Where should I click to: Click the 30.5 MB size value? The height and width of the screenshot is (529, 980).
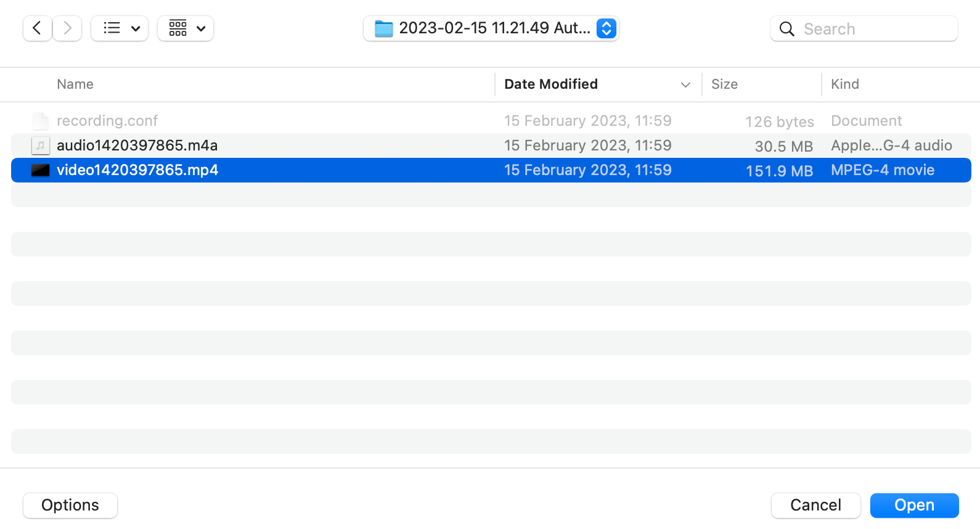(784, 146)
